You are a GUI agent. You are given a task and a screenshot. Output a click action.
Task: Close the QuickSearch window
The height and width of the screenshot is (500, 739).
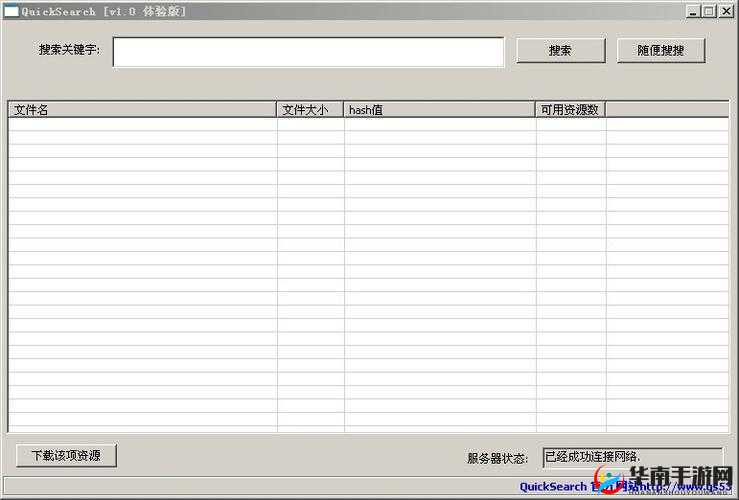pyautogui.click(x=725, y=11)
